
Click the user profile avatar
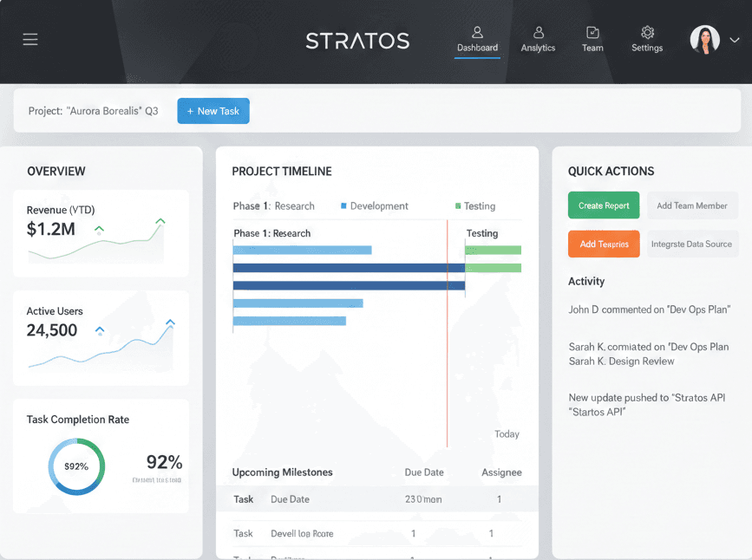coord(704,40)
